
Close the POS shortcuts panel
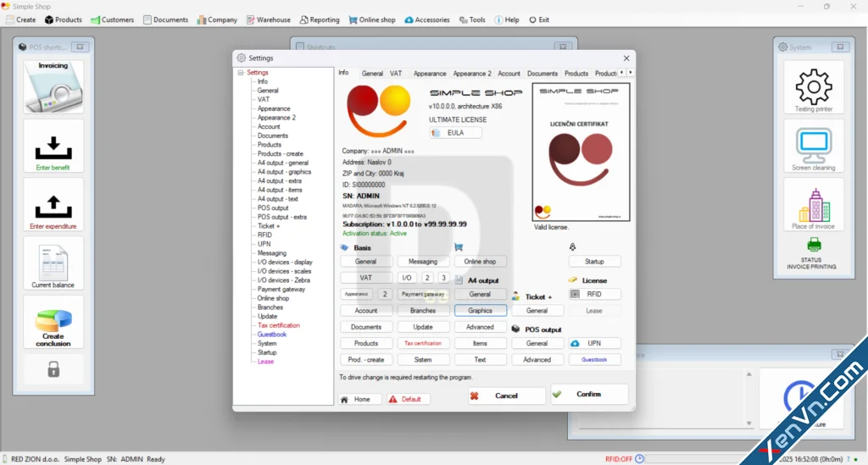80,47
